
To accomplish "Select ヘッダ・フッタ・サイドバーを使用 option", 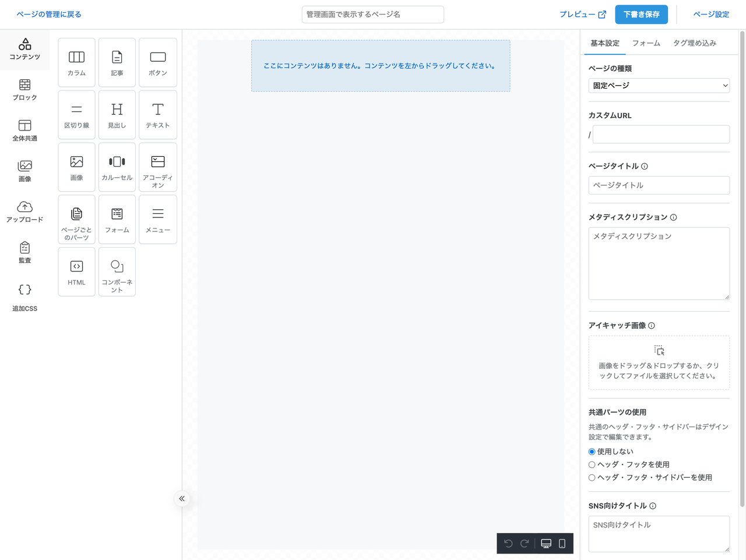I will 592,477.
